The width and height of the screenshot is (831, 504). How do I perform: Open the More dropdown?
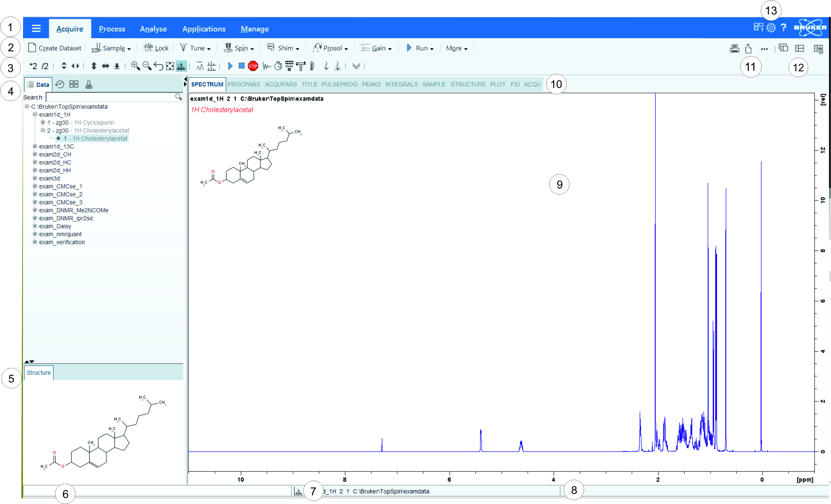457,48
